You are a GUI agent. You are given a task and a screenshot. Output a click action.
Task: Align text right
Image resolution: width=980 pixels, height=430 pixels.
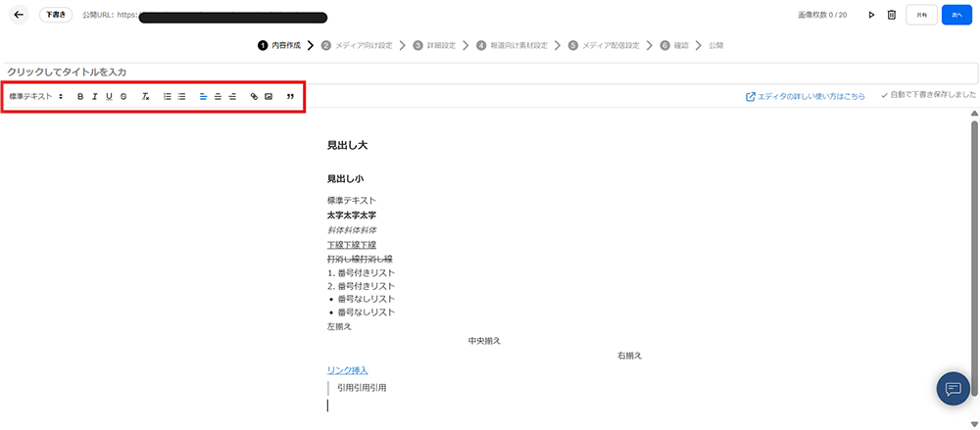tap(232, 97)
